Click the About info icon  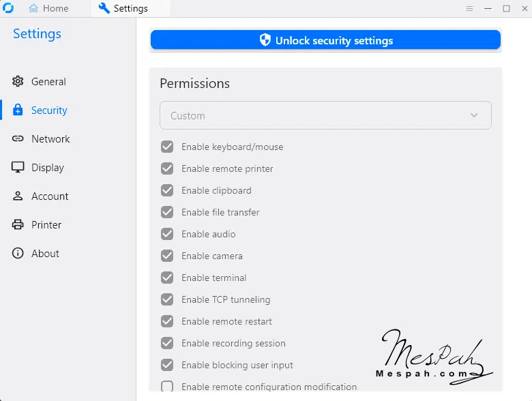(x=18, y=254)
